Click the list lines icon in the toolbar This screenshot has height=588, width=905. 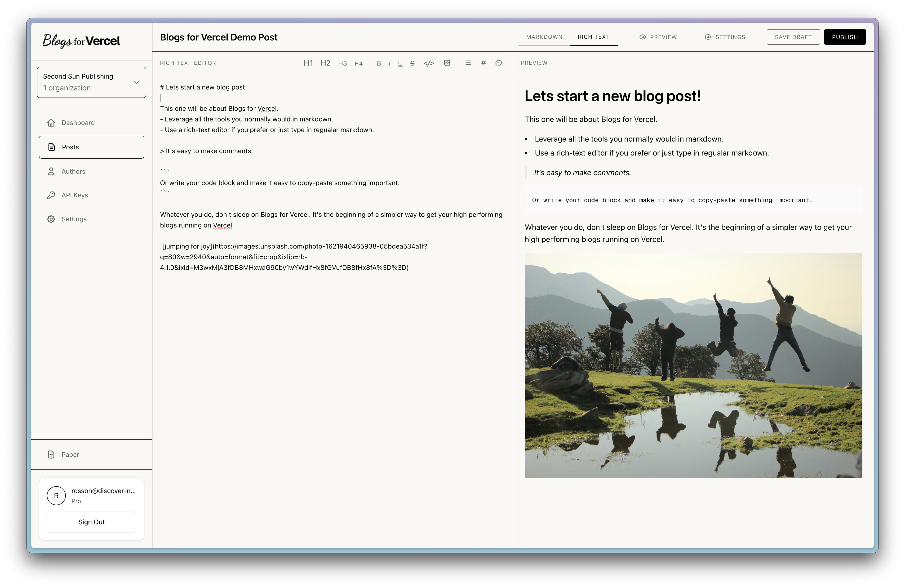click(x=468, y=63)
